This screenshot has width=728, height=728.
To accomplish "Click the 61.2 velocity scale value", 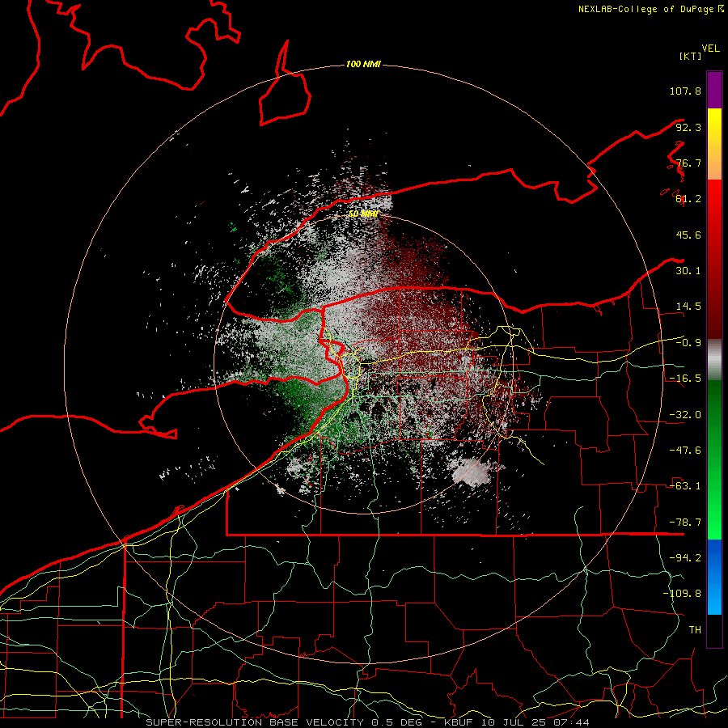I will click(x=688, y=199).
